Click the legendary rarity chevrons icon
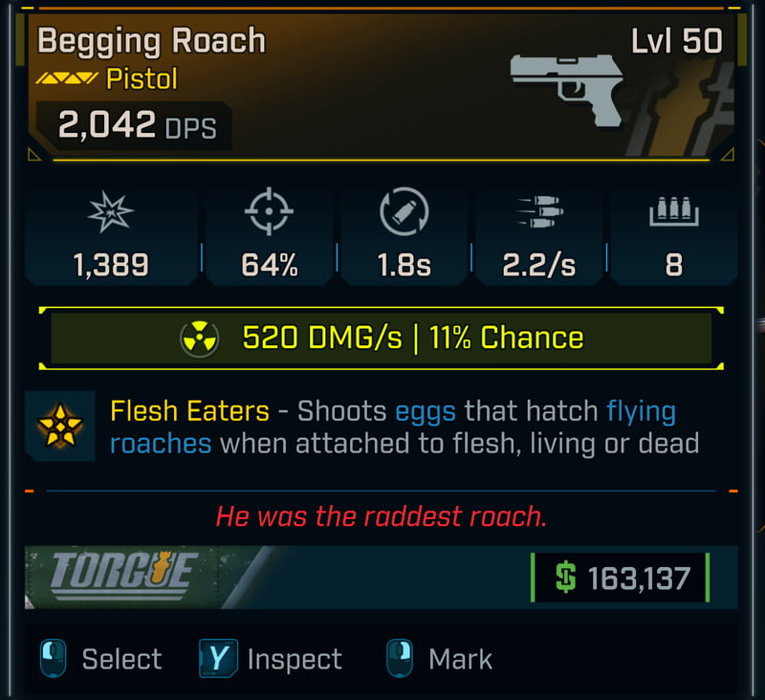 click(x=67, y=78)
